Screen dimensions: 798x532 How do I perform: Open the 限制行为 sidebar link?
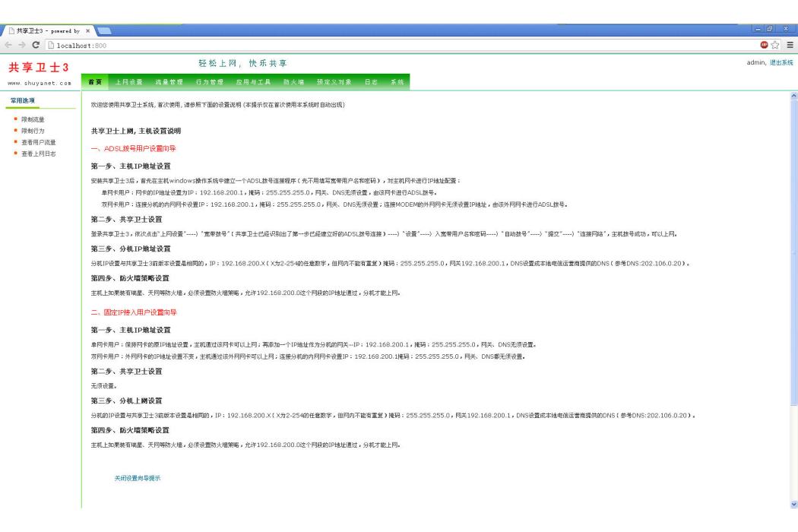[x=33, y=131]
